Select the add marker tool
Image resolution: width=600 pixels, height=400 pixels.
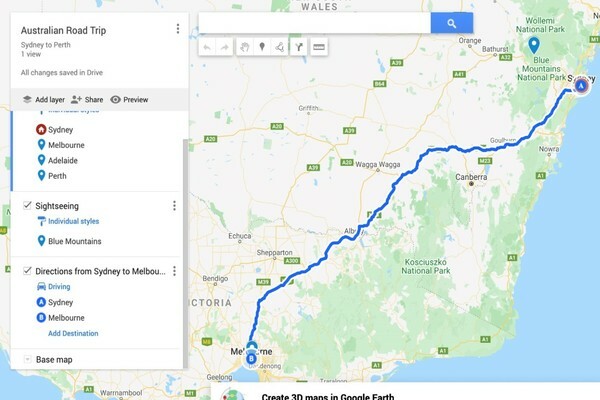(x=262, y=47)
